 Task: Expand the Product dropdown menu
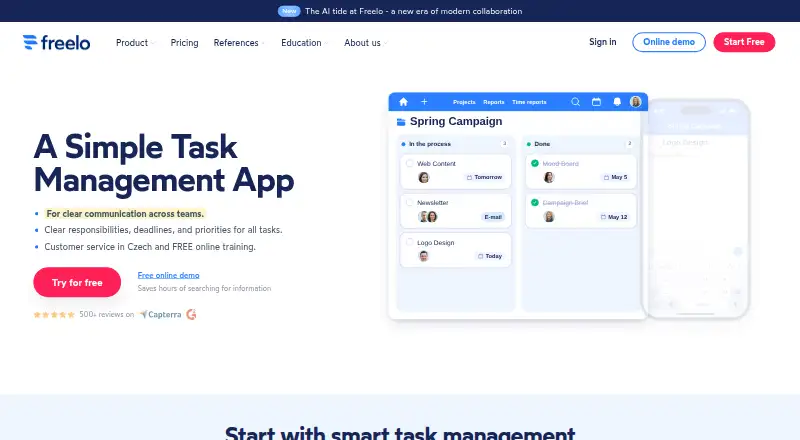pyautogui.click(x=135, y=43)
